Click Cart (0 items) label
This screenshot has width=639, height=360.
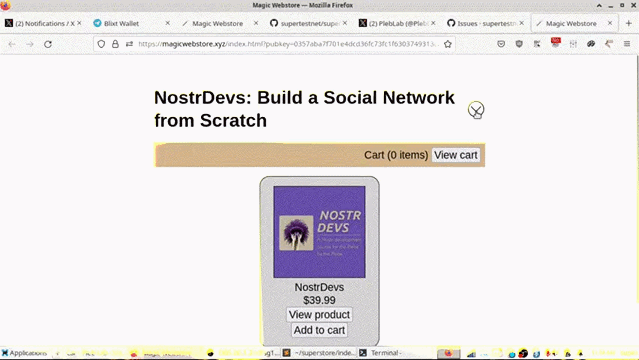point(396,155)
